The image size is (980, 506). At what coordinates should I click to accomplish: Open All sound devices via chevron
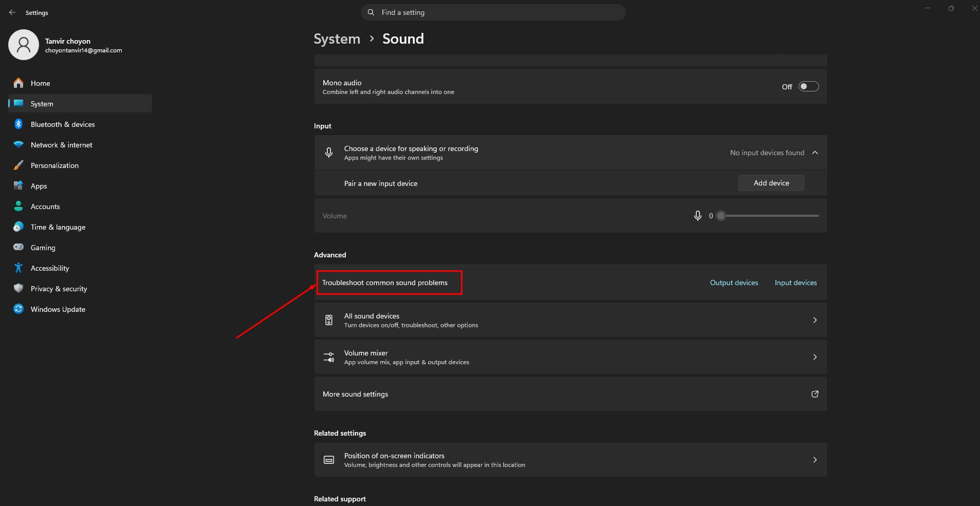pyautogui.click(x=815, y=320)
